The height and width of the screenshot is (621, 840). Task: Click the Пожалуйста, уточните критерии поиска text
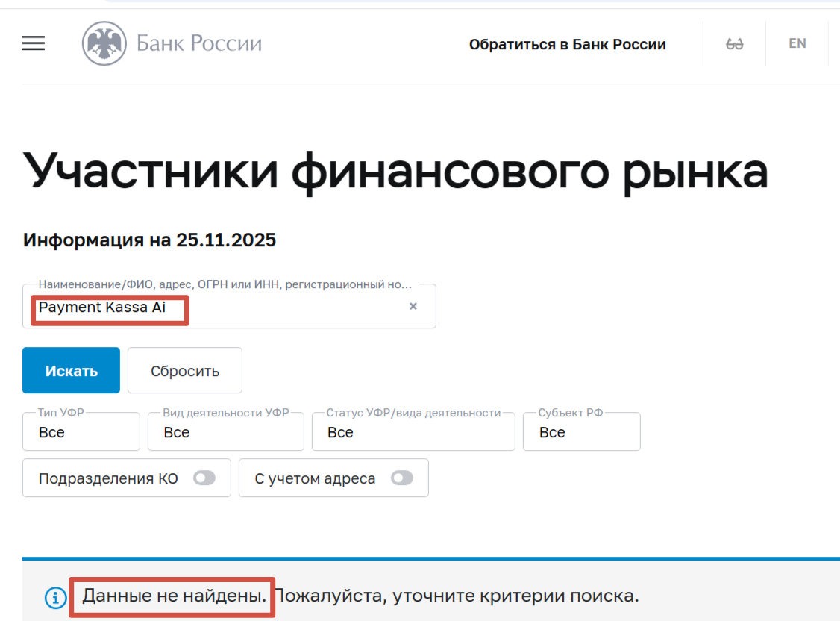pos(457,596)
